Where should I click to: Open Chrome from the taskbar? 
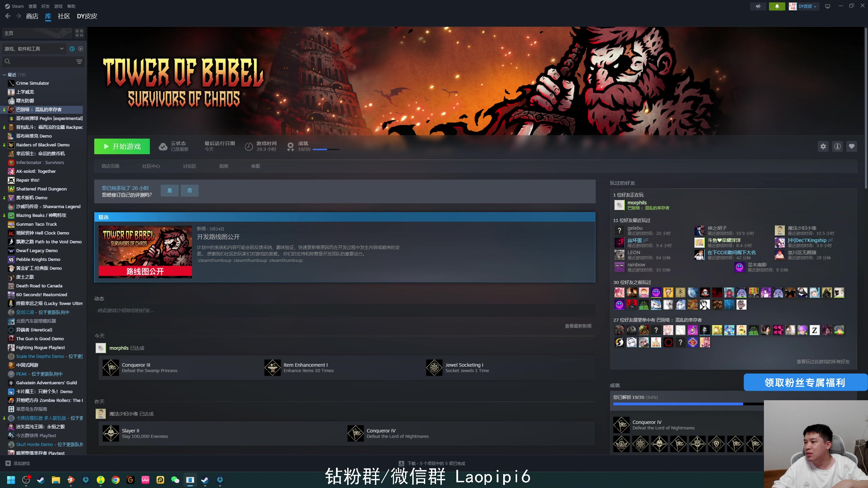click(x=116, y=480)
